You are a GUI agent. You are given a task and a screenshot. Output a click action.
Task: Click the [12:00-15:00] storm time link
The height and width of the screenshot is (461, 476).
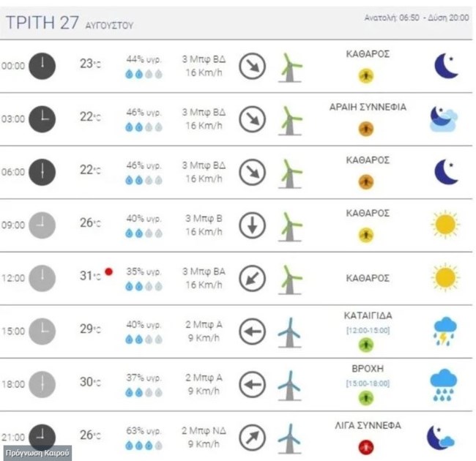click(367, 330)
